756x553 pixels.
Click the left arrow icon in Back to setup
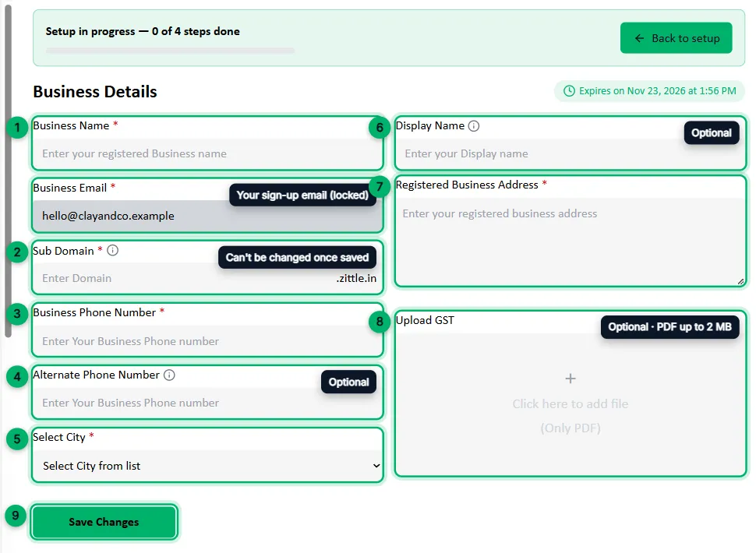tap(639, 38)
